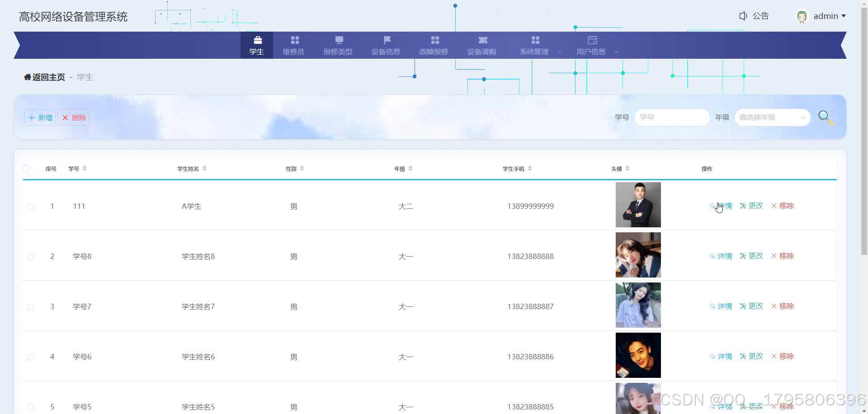Sort by 性别 column arrows
The width and height of the screenshot is (868, 414).
(x=302, y=169)
